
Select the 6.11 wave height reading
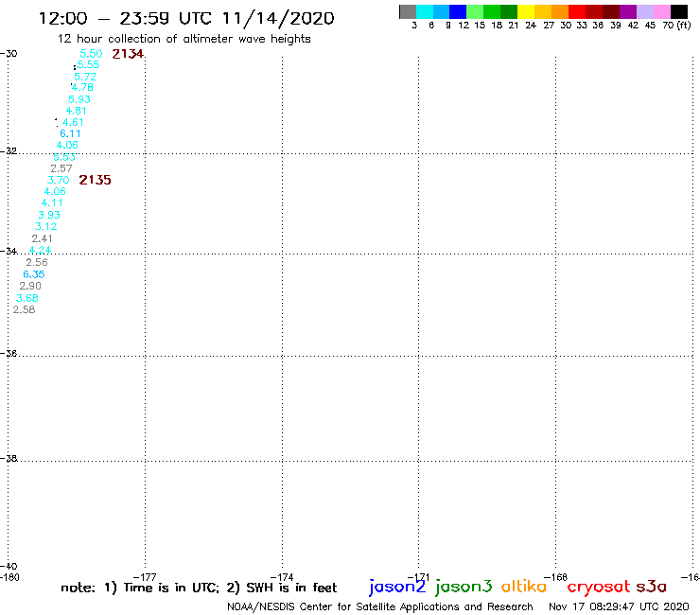click(x=71, y=133)
